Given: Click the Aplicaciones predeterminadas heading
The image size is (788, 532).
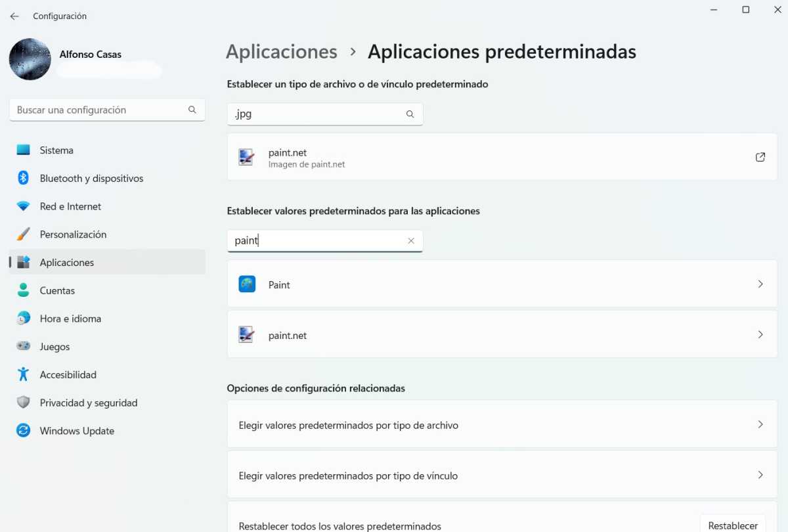Looking at the screenshot, I should [502, 52].
